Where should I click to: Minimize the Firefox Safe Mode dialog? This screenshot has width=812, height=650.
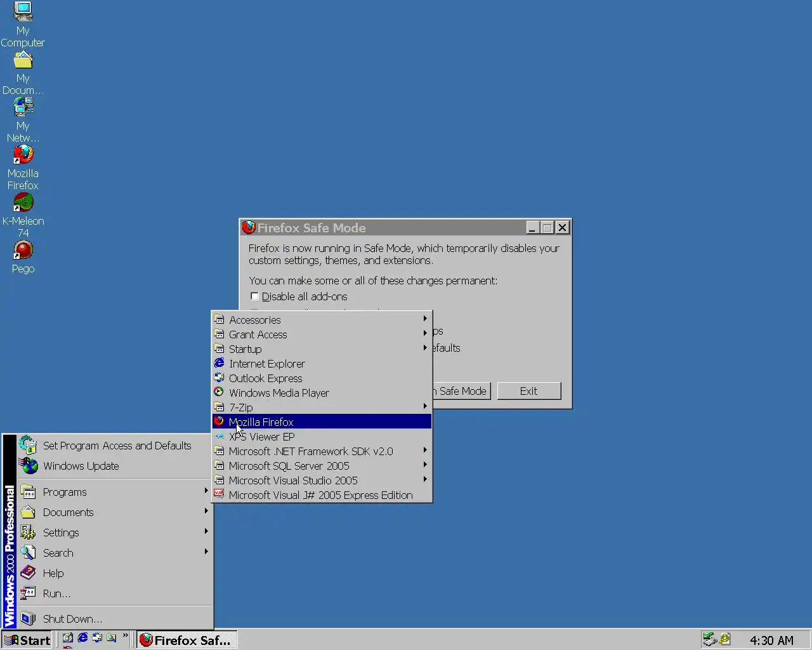point(533,227)
